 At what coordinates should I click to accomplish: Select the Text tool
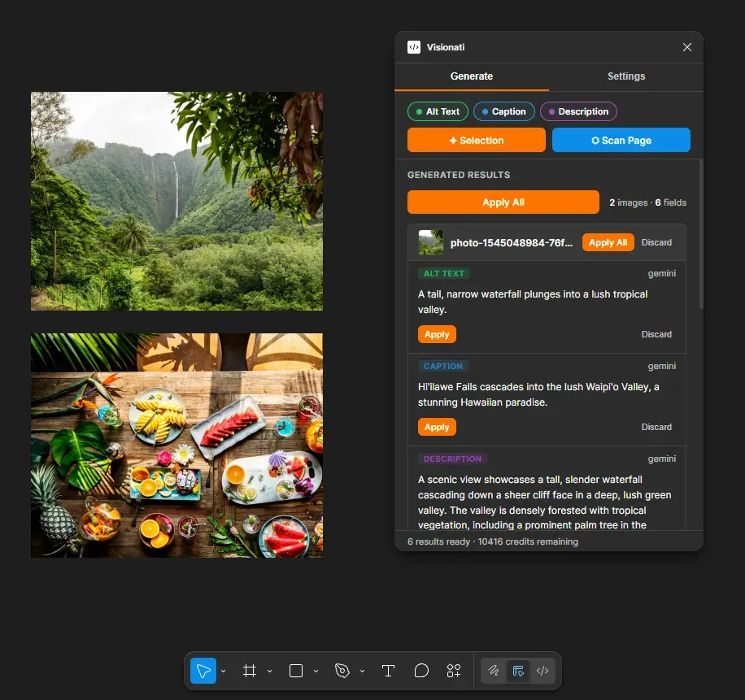(388, 671)
